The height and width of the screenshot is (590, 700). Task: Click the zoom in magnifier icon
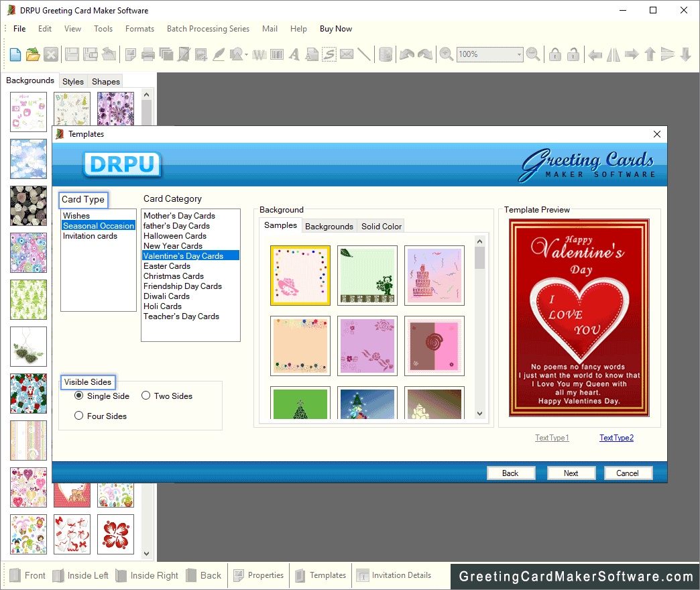[x=447, y=55]
